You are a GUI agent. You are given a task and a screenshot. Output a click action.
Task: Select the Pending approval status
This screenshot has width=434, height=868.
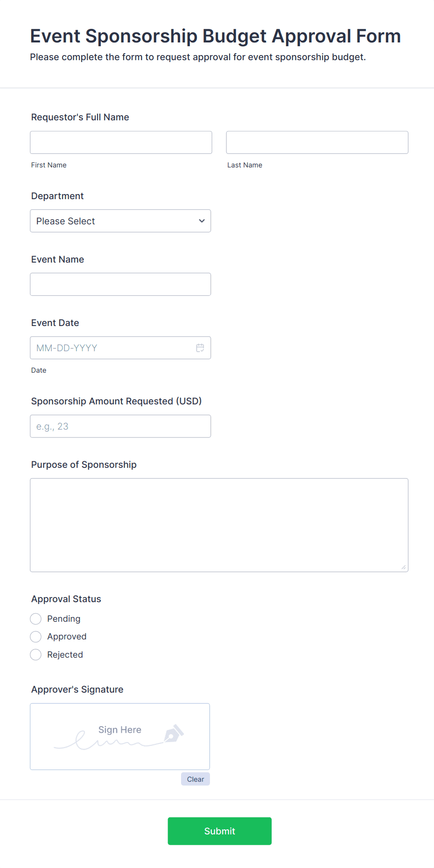(35, 618)
